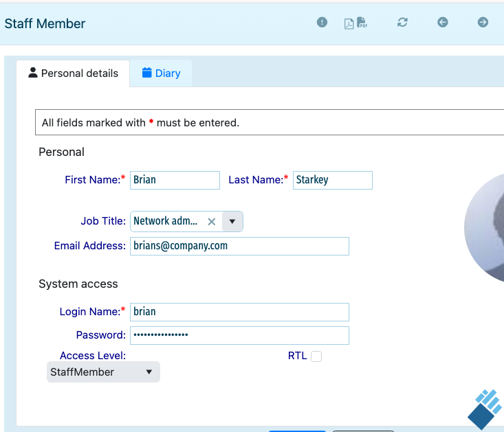The image size is (504, 432).
Task: Click the RTL label text
Action: coord(297,356)
